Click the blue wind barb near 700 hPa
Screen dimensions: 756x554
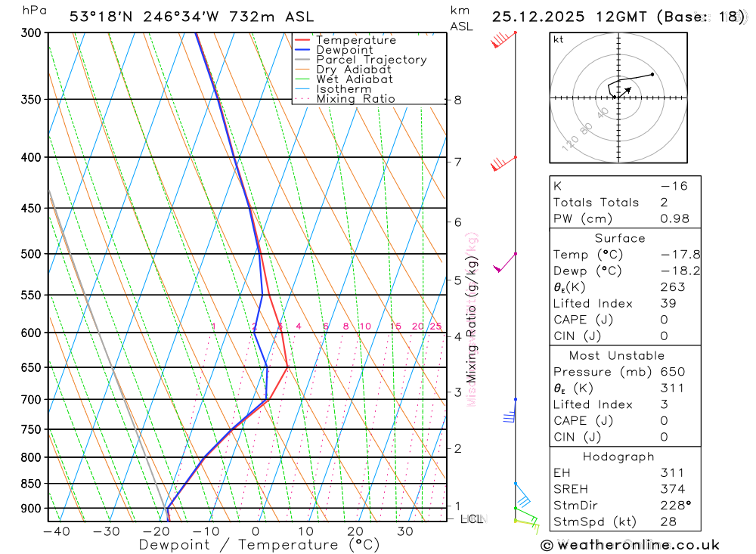pos(510,411)
